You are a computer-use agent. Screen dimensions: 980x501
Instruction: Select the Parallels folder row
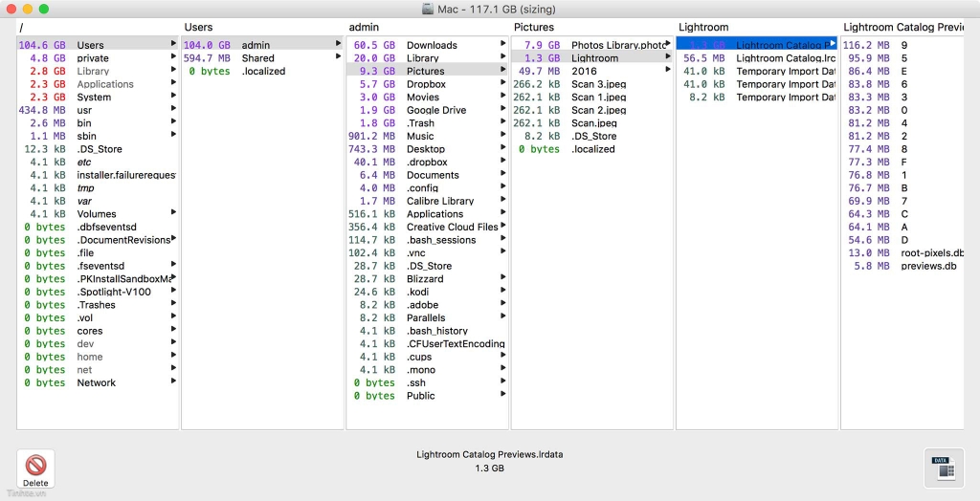tap(428, 318)
